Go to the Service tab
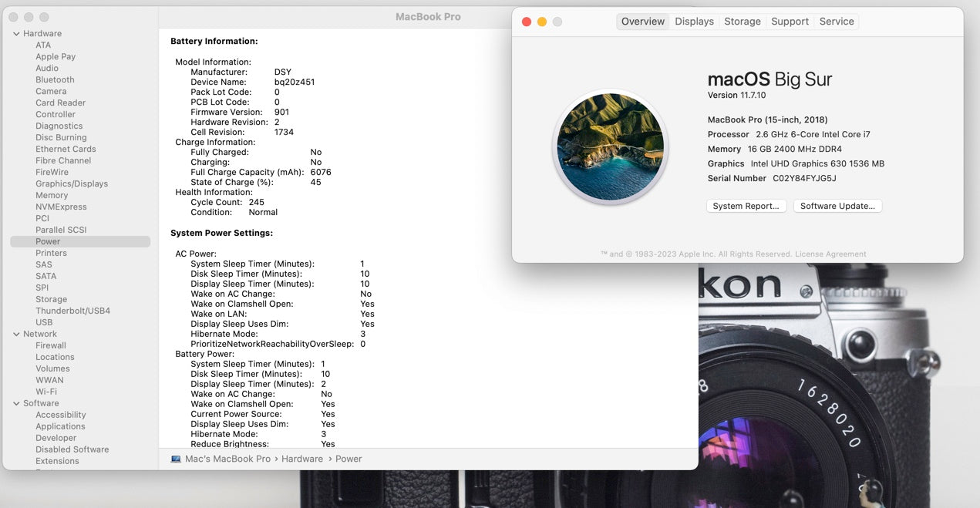Screen dimensions: 980x508 coord(836,22)
